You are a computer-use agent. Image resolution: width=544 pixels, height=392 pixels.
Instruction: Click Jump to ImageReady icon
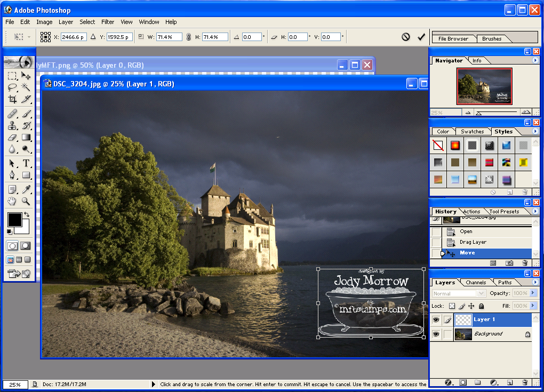[x=19, y=274]
